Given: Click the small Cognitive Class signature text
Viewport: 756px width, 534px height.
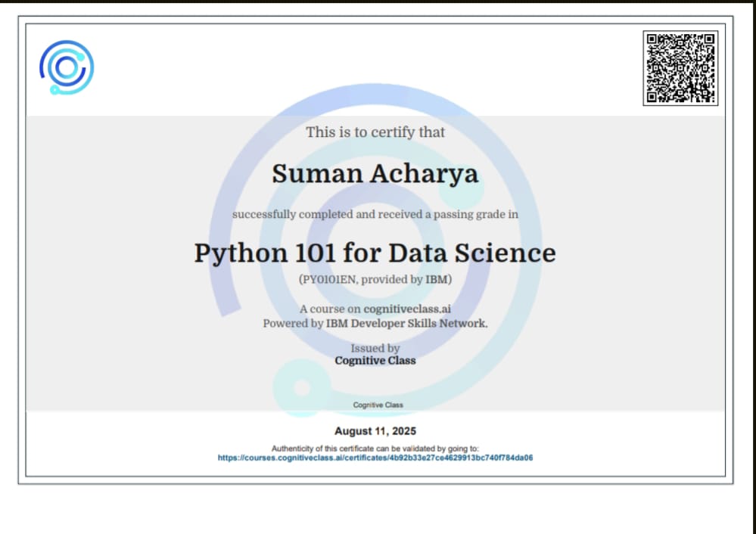Looking at the screenshot, I should pyautogui.click(x=378, y=405).
